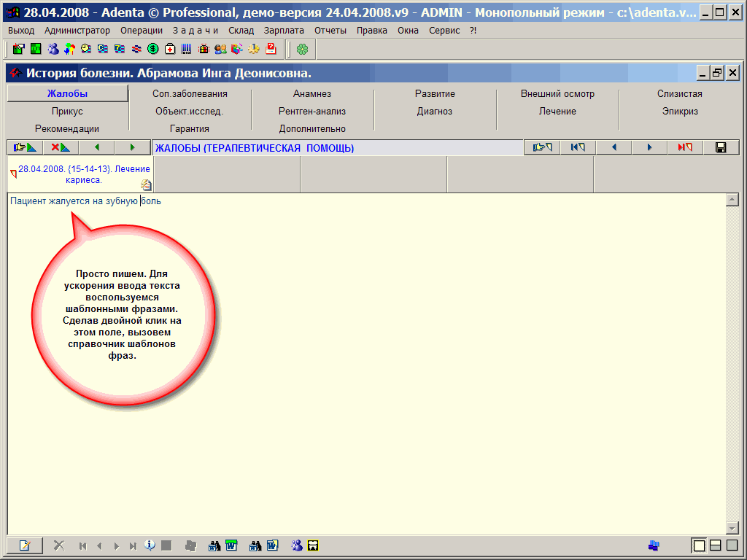This screenshot has width=747, height=560.
Task: Click the floppy disk save icon
Action: tap(721, 147)
